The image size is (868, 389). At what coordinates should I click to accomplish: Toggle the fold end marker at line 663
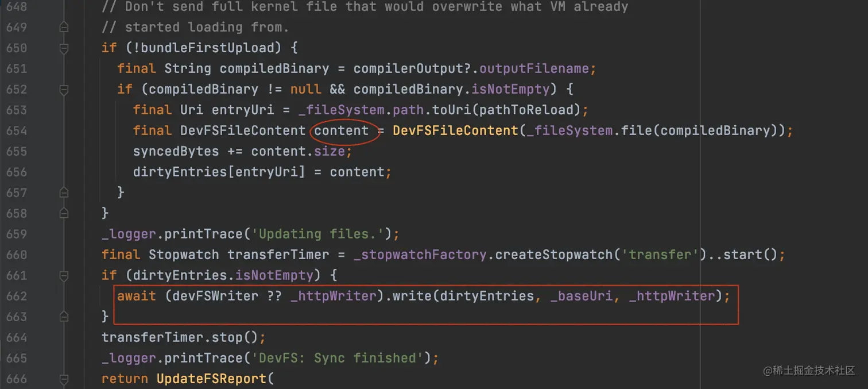tap(64, 317)
